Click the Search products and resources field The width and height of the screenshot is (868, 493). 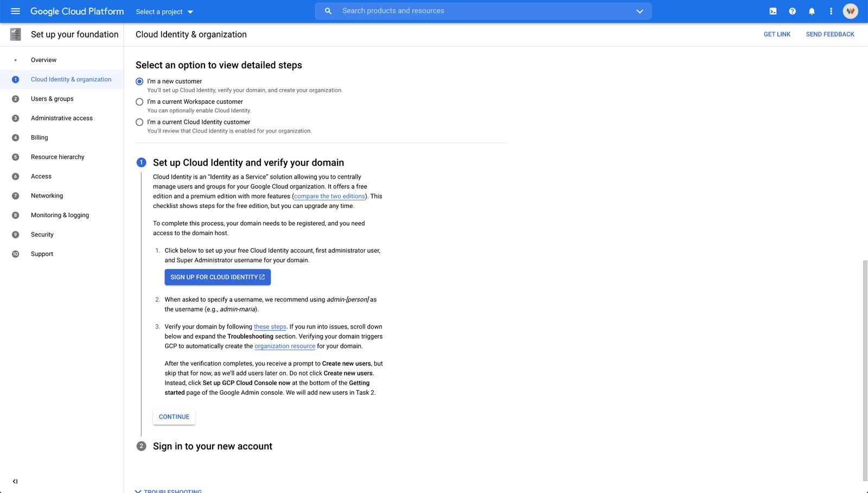[x=483, y=11]
